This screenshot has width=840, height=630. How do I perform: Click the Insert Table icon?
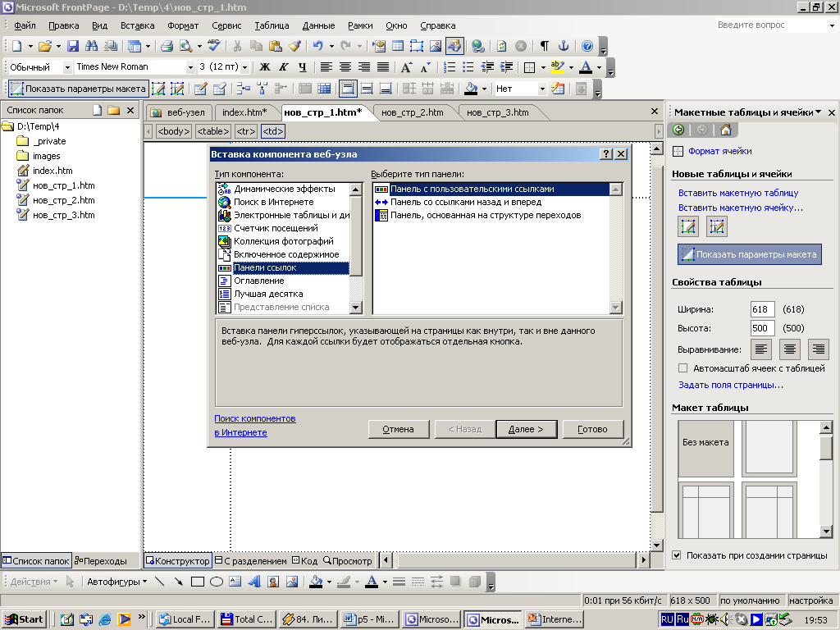(x=398, y=46)
